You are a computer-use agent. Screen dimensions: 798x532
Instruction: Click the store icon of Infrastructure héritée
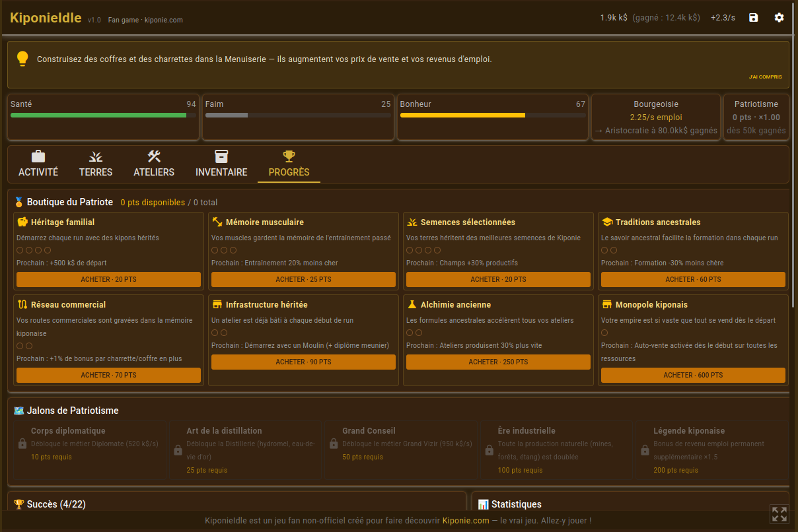(x=217, y=304)
